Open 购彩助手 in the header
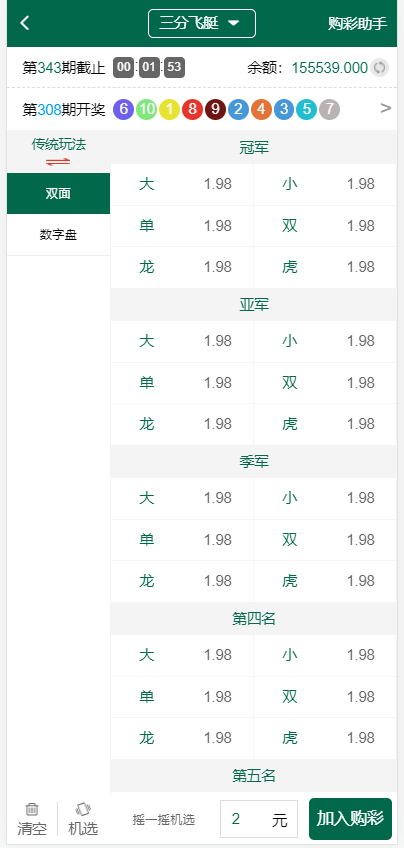The height and width of the screenshot is (848, 404). (x=357, y=24)
